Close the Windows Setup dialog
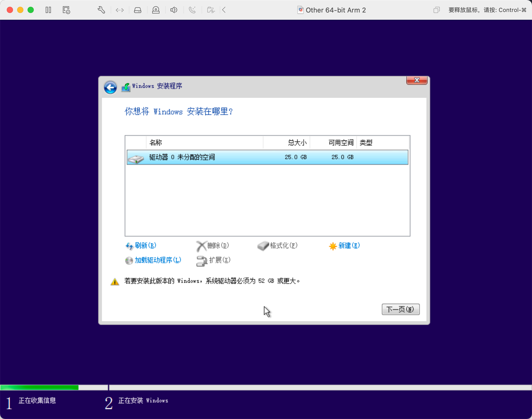The height and width of the screenshot is (419, 532). [417, 80]
